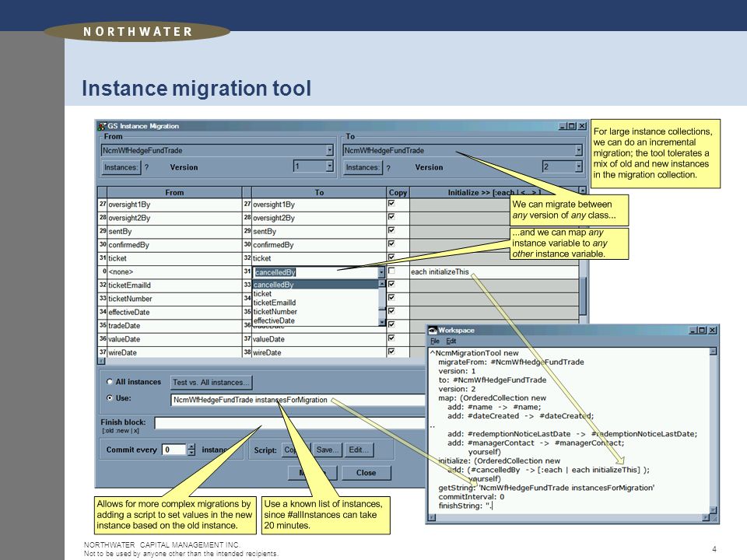Select the All instances radio button
This screenshot has height=560, width=747.
[110, 382]
